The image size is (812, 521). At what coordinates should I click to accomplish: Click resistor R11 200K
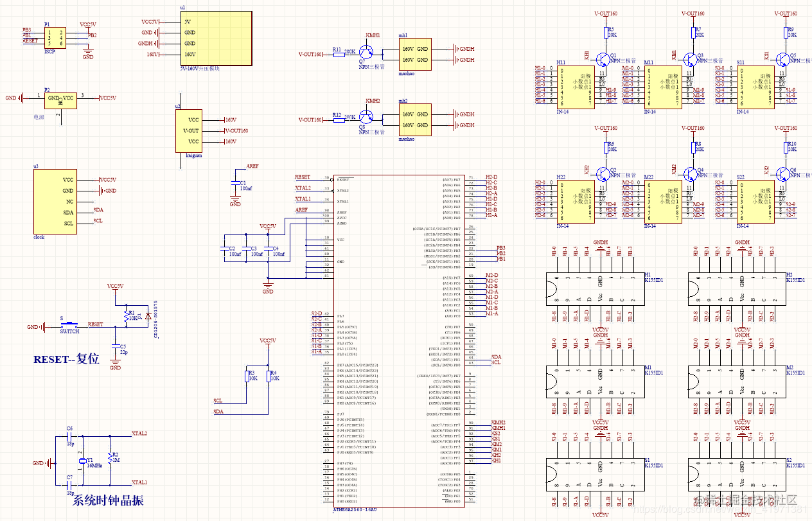(340, 54)
